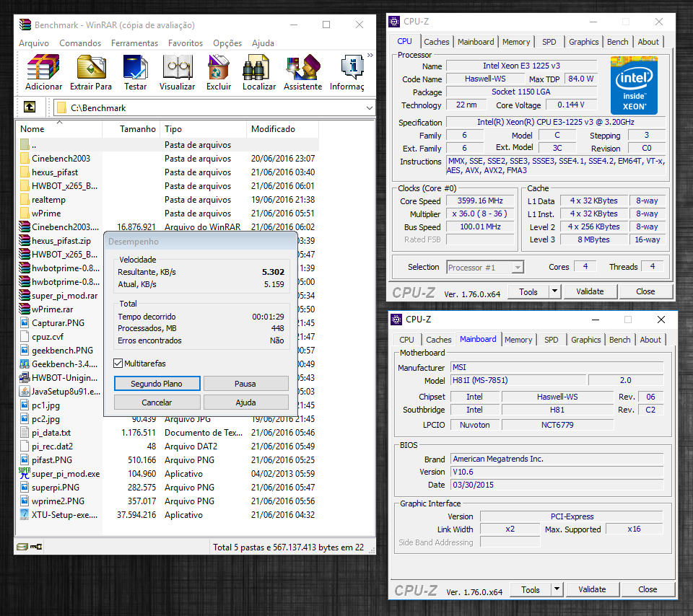Launch the Assistente wizard icon
693x616 pixels.
[302, 73]
